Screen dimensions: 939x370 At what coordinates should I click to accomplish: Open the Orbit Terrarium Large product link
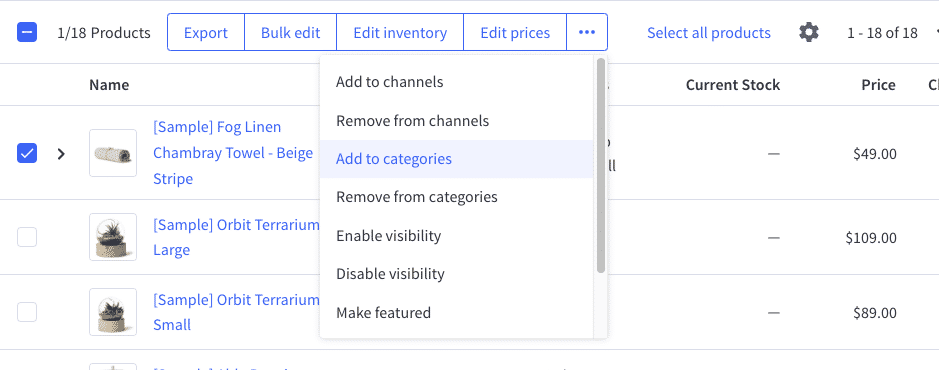tap(236, 238)
